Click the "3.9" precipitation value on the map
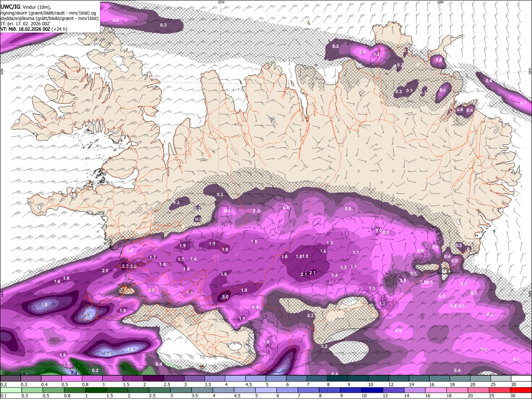The image size is (532, 399). click(44, 305)
